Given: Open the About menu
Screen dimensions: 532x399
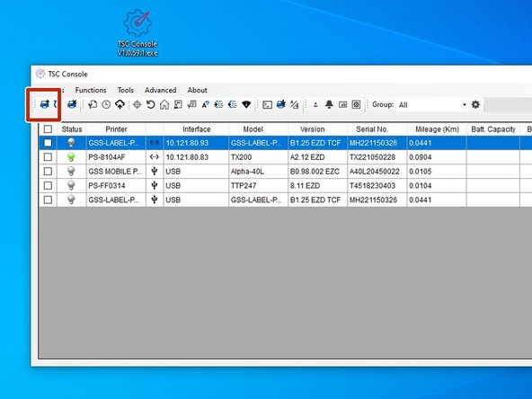Looking at the screenshot, I should (x=197, y=90).
